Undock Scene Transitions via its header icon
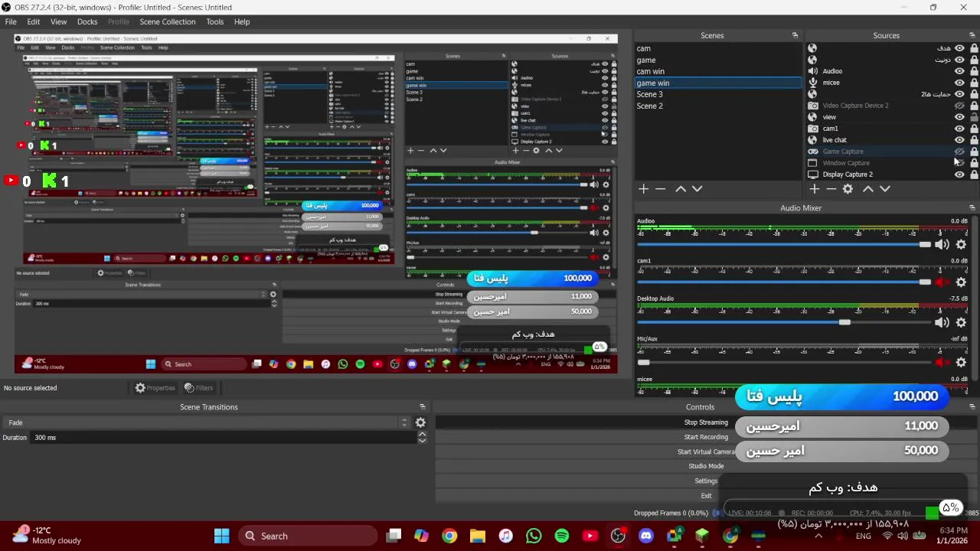 (422, 407)
